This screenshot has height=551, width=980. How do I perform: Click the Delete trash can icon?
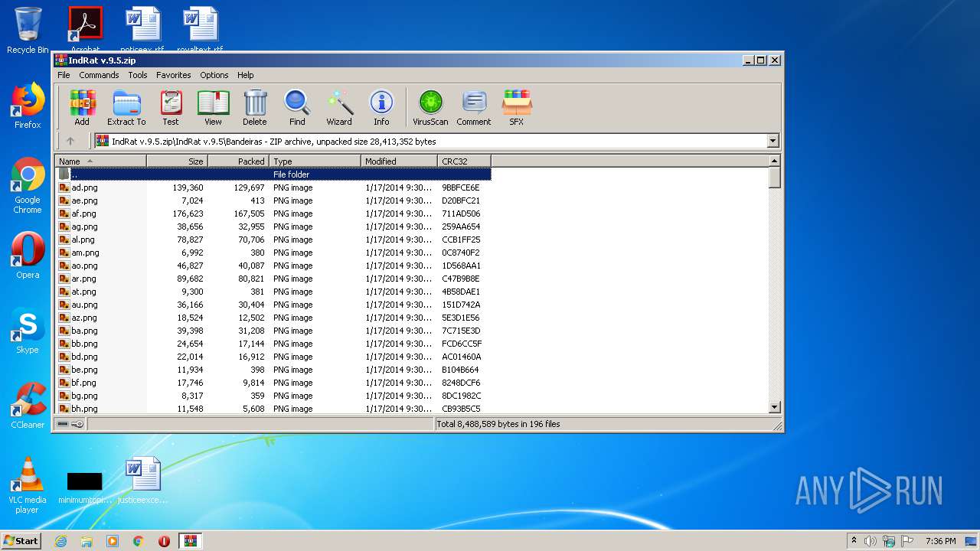(x=255, y=108)
